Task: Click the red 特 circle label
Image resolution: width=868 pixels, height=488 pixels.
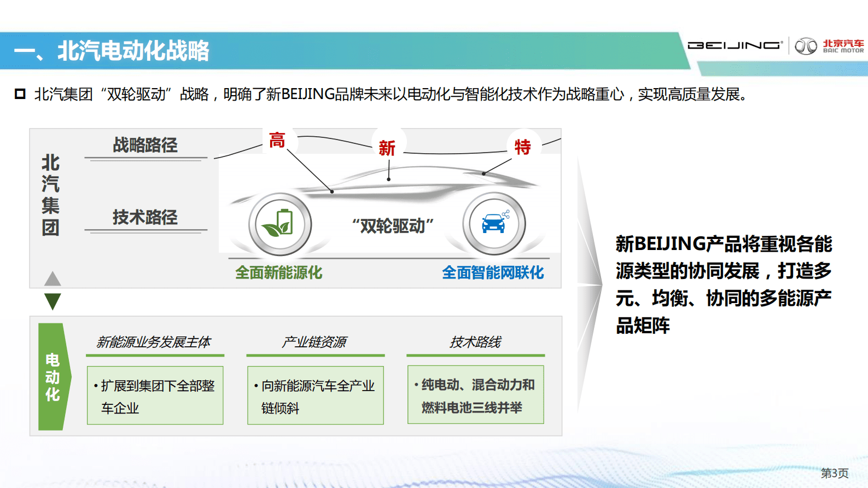Action: click(523, 147)
